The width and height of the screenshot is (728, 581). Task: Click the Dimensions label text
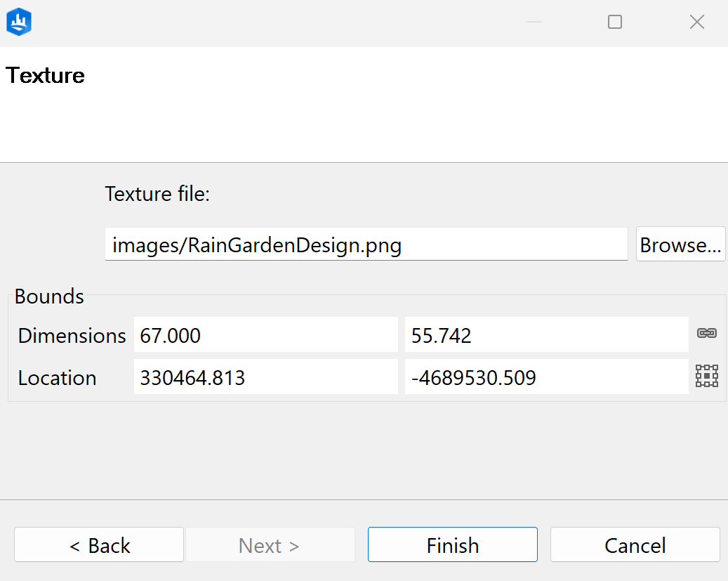point(72,335)
